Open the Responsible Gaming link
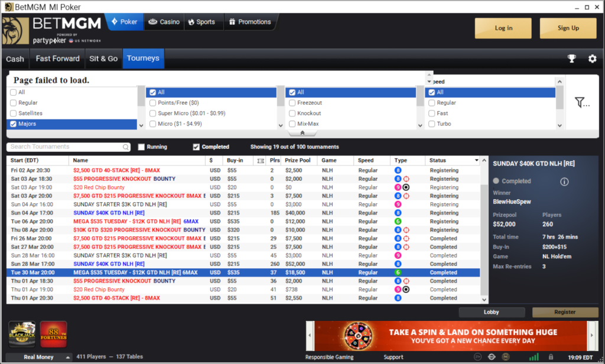This screenshot has height=364, width=605. coord(329,357)
